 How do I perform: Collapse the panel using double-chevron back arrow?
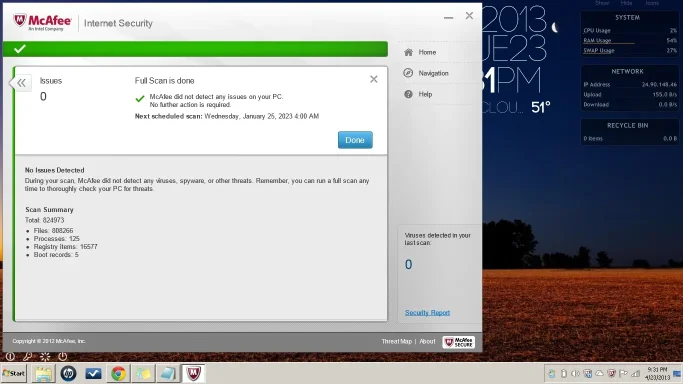click(x=21, y=83)
